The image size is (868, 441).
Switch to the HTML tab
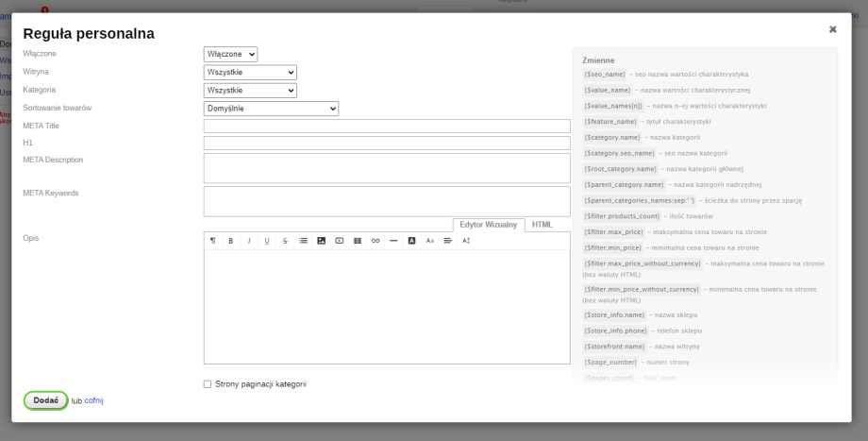(542, 225)
